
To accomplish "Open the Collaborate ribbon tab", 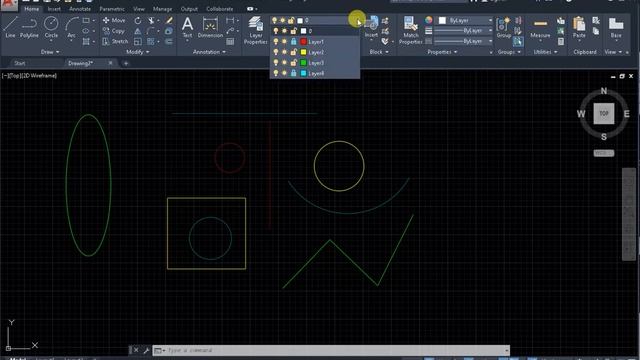I will [x=220, y=9].
